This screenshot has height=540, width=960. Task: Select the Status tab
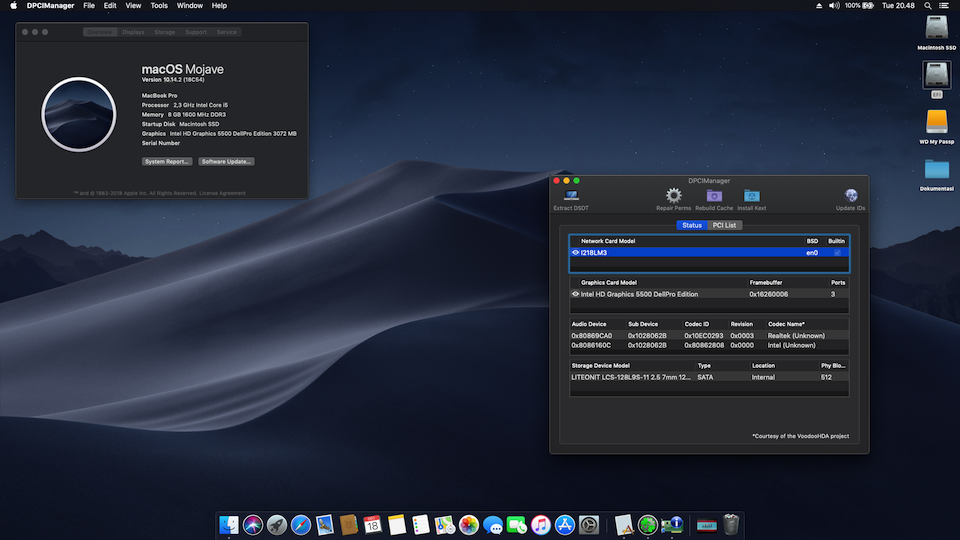pyautogui.click(x=691, y=225)
